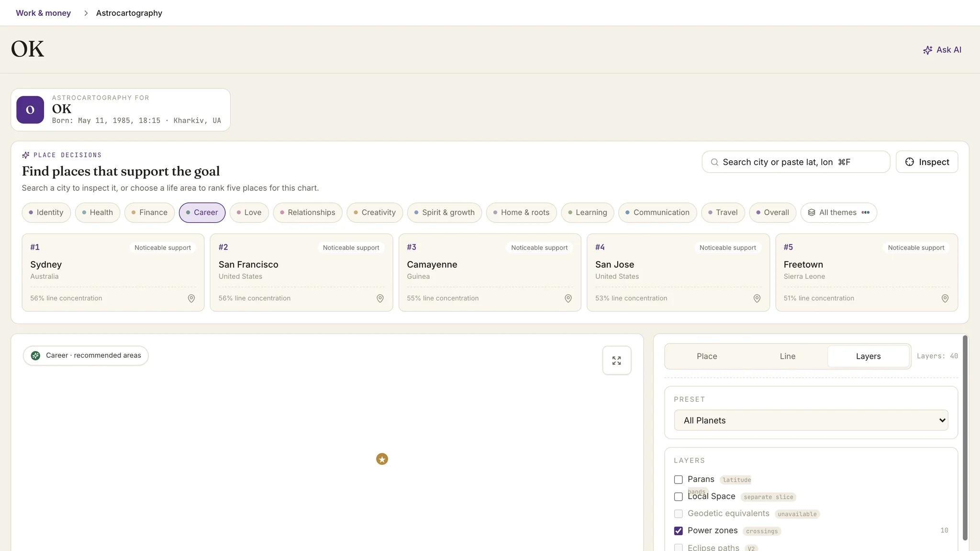Toggle the Geodetic equivalents checkbox
980x551 pixels.
[679, 514]
